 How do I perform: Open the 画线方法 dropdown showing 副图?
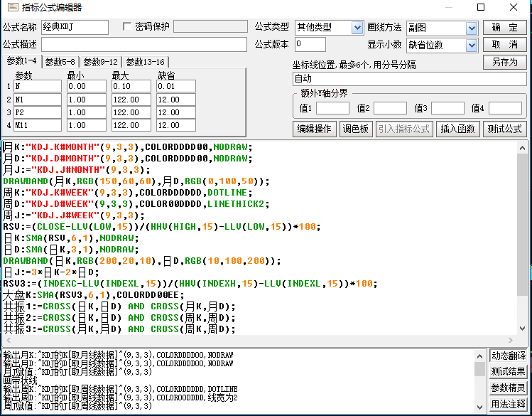tap(472, 28)
